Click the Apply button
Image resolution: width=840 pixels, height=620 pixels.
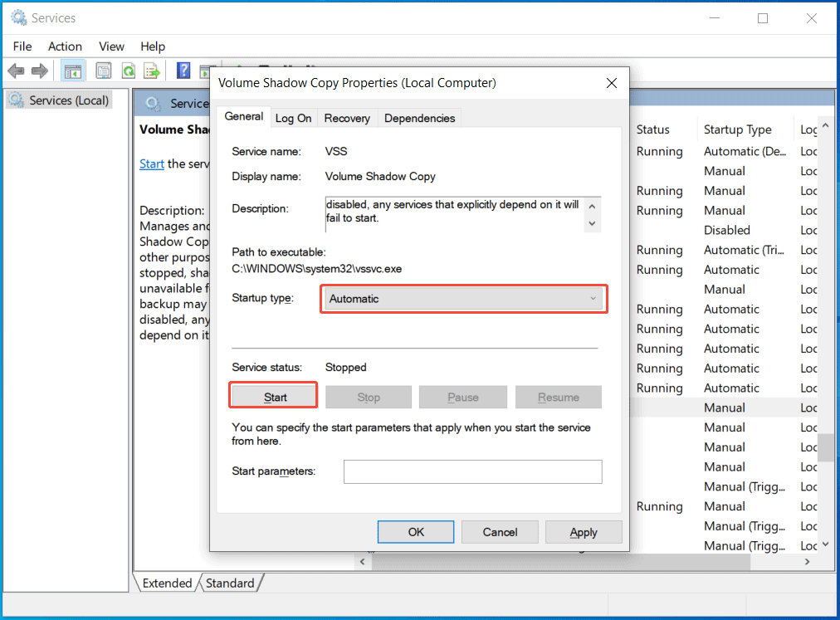point(584,531)
